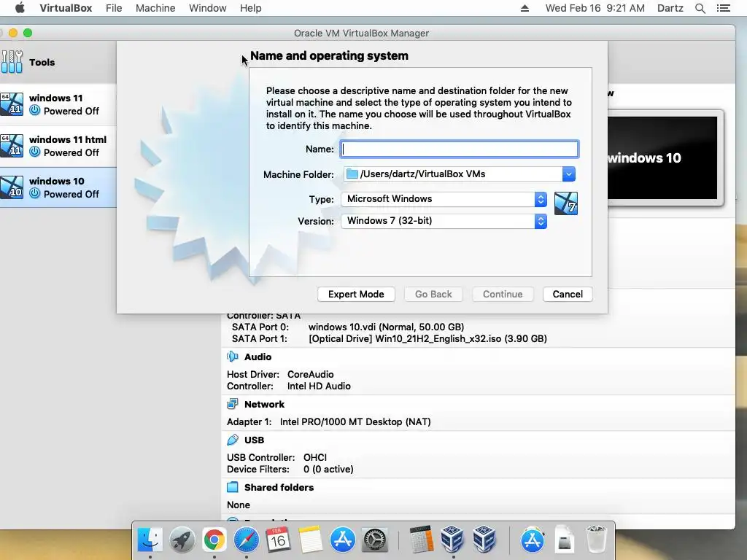This screenshot has width=747, height=560.
Task: Click the windows 10 preview thumbnail
Action: [662, 157]
